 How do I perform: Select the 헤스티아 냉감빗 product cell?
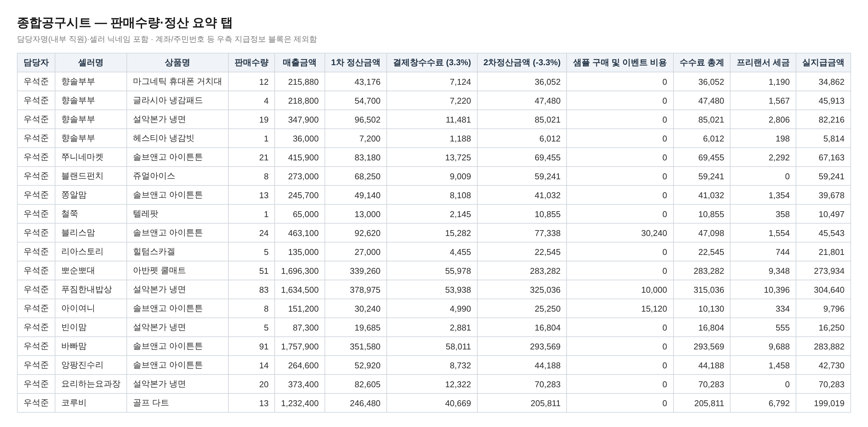click(178, 138)
